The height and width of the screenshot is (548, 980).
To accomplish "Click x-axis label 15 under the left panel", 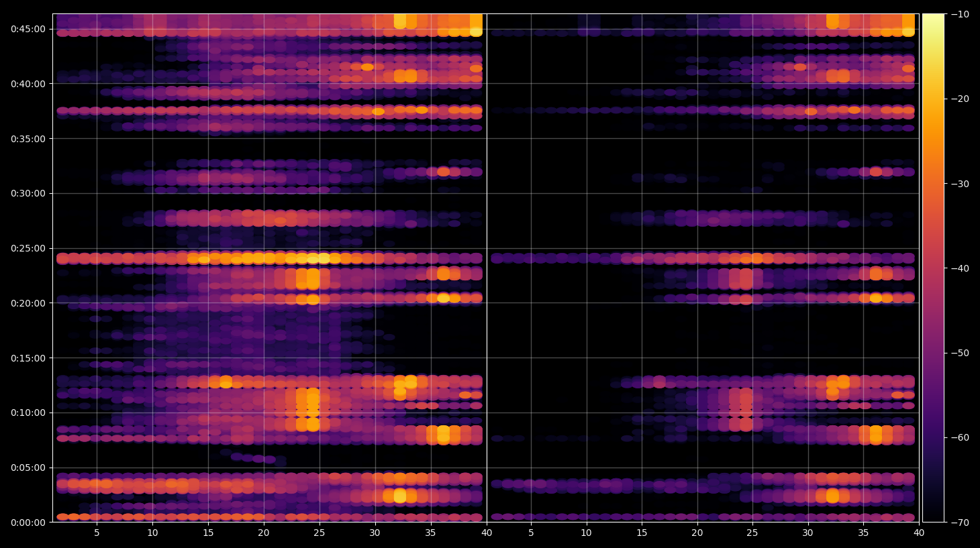I will click(x=208, y=533).
